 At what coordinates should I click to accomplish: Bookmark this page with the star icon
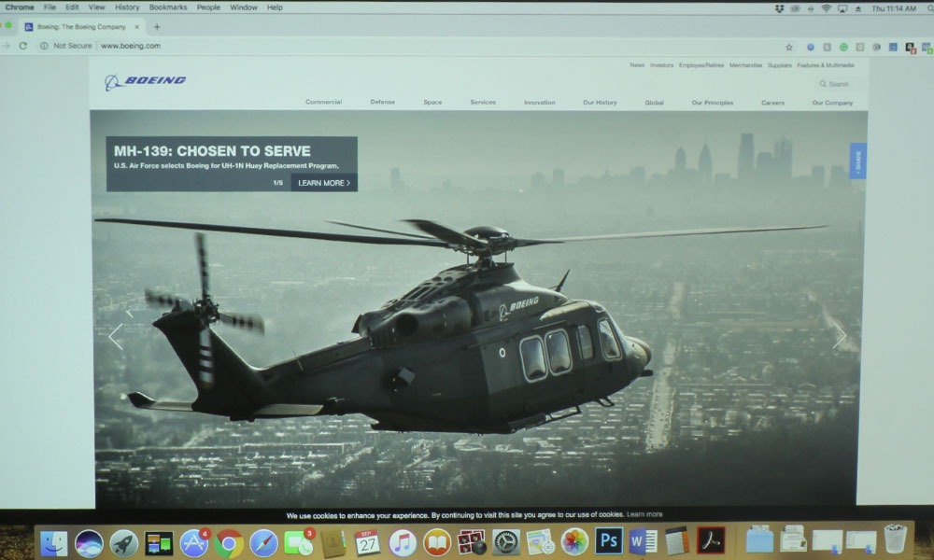789,47
